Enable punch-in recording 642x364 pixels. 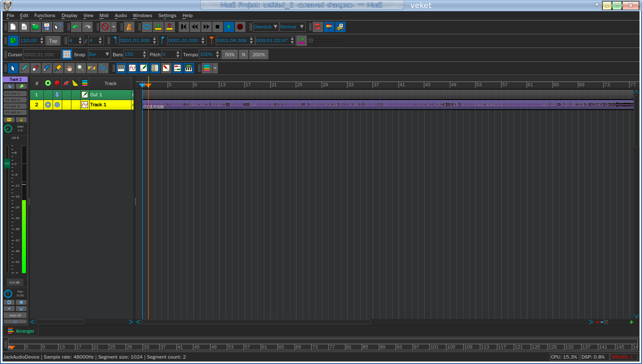tap(158, 27)
